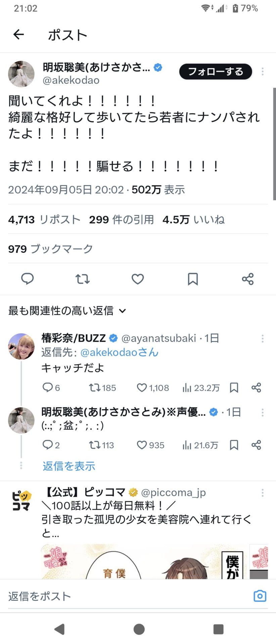This screenshot has height=644, width=276.
Task: Open three-dot menu on main post
Action: [x=263, y=71]
